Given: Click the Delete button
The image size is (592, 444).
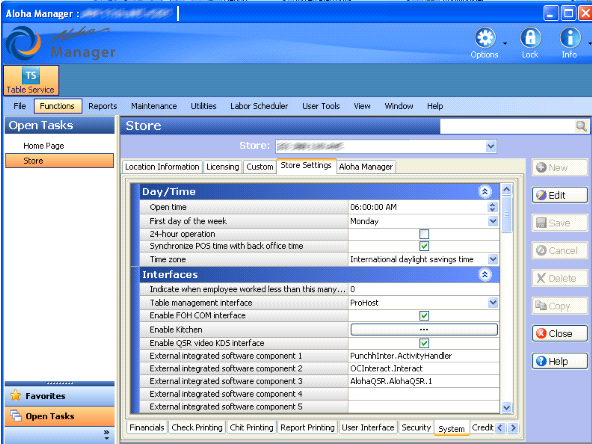Looking at the screenshot, I should pos(560,278).
